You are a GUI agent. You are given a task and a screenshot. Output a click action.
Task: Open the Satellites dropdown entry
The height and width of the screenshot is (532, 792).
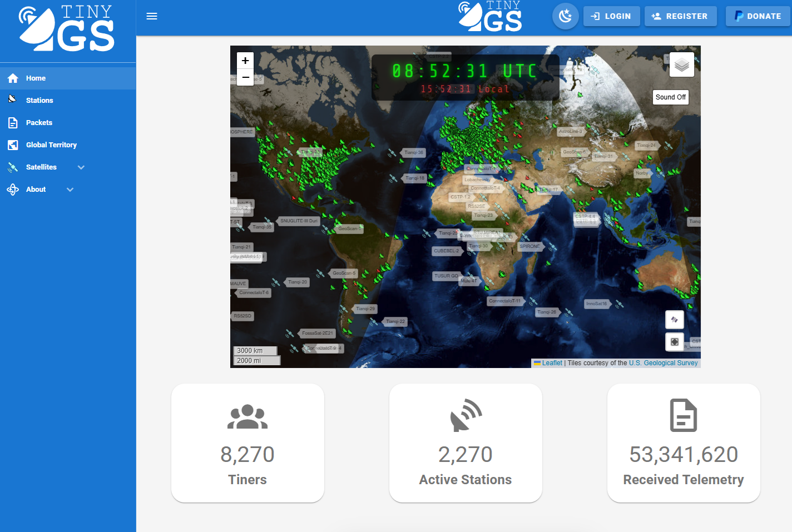tap(41, 167)
